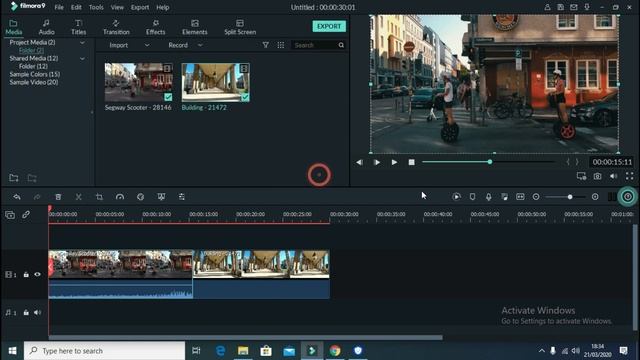640x360 pixels.
Task: Lock the audio track 1
Action: tap(26, 313)
